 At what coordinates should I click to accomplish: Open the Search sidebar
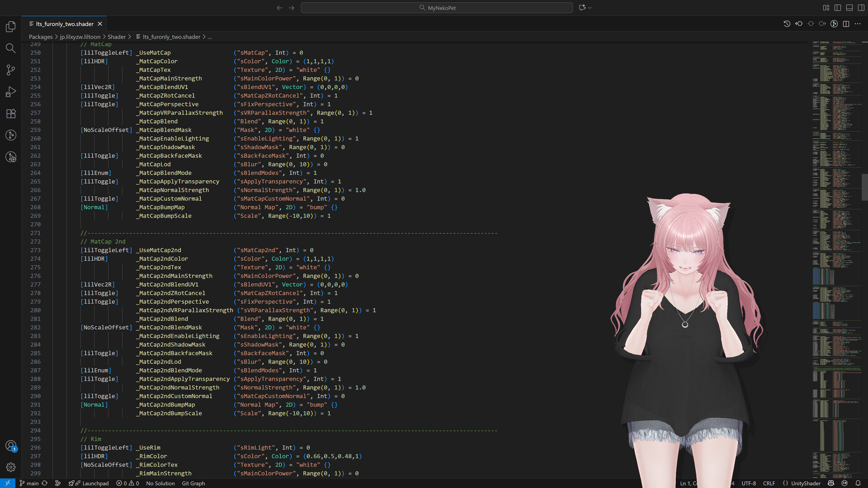(10, 48)
